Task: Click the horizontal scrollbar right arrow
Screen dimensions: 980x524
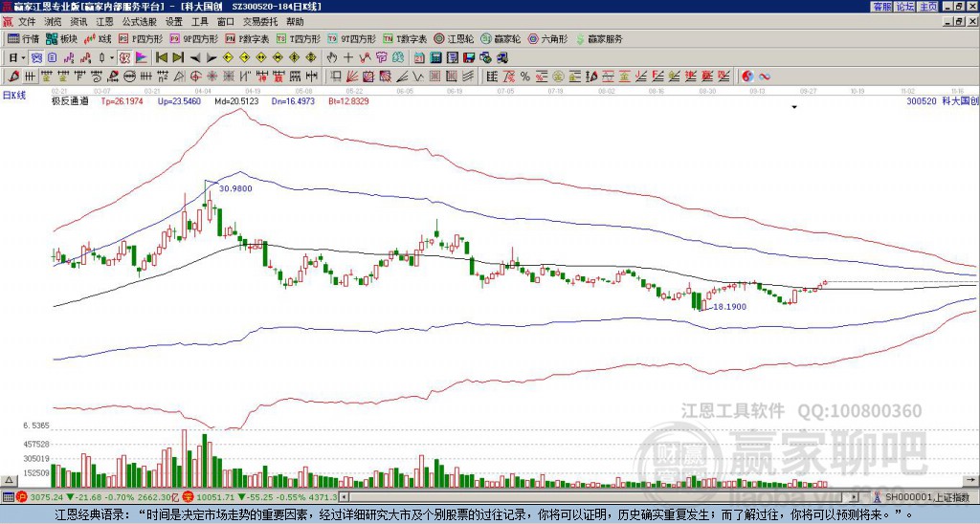Action: pyautogui.click(x=855, y=497)
